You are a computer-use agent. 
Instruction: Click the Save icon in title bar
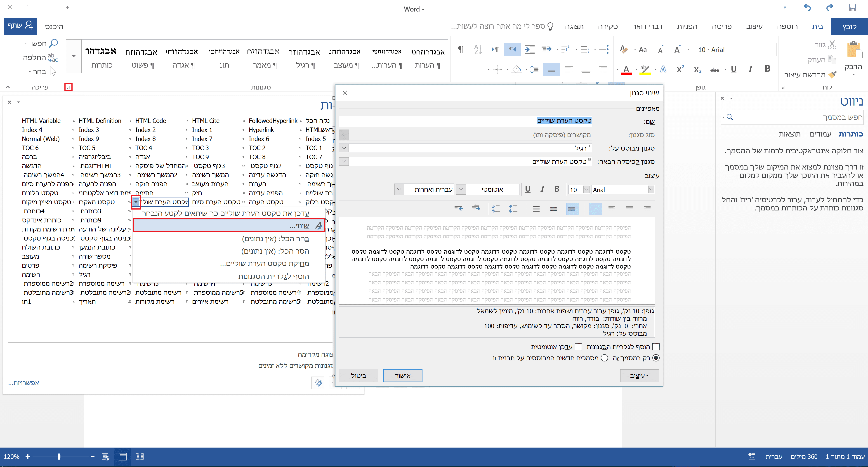[x=852, y=7]
